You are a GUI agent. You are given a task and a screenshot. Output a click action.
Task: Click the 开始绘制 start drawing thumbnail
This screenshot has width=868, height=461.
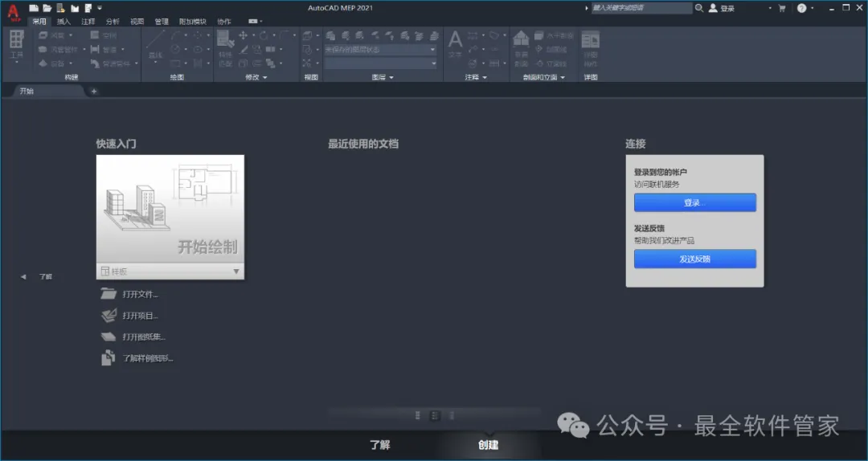point(170,209)
